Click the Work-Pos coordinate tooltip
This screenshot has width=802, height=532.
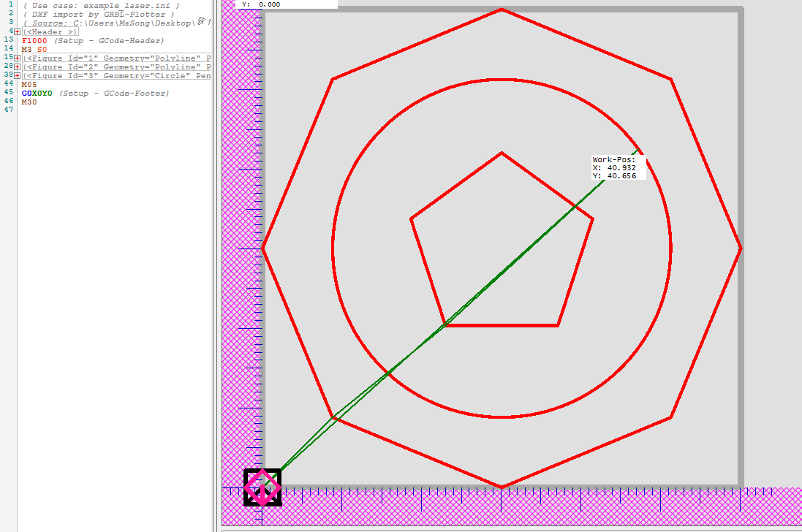point(618,167)
